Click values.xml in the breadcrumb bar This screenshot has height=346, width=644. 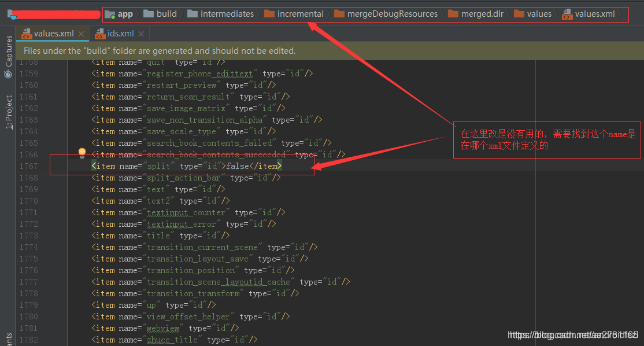[x=589, y=14]
